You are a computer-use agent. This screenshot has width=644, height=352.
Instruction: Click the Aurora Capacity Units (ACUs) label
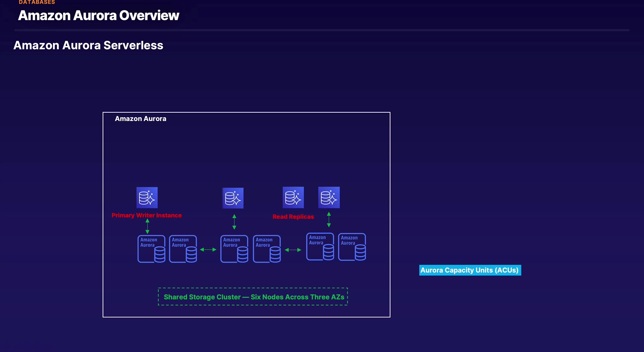point(470,270)
